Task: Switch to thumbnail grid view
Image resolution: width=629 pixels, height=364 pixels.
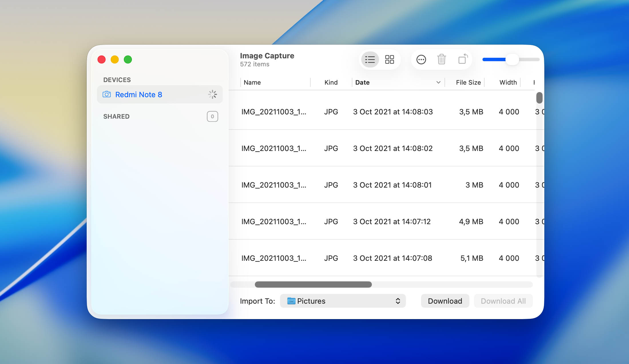Action: click(x=390, y=59)
